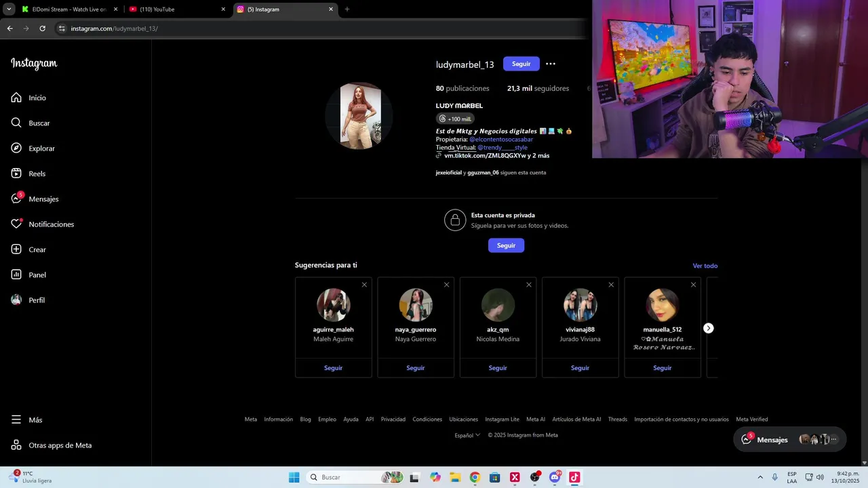This screenshot has height=488, width=868.
Task: Open manuella_512 profile picture
Action: pos(663,305)
